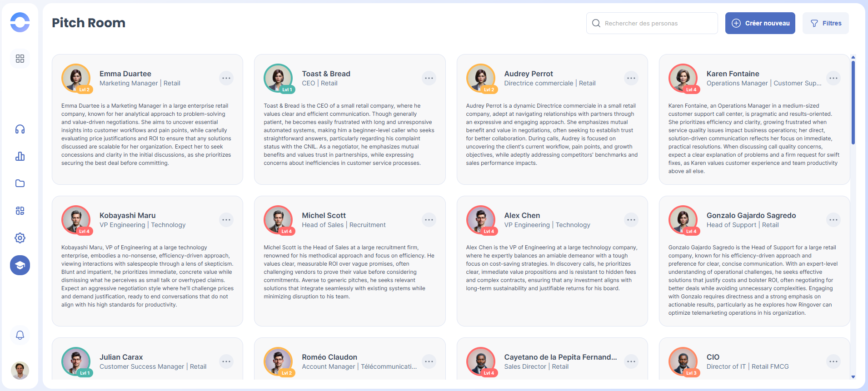Click the vertical scrollbar thumb
868x391 pixels.
[853, 102]
